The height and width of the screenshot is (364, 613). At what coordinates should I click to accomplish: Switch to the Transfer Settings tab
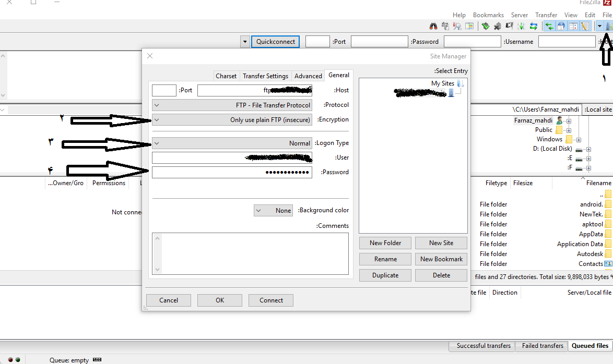pyautogui.click(x=265, y=76)
